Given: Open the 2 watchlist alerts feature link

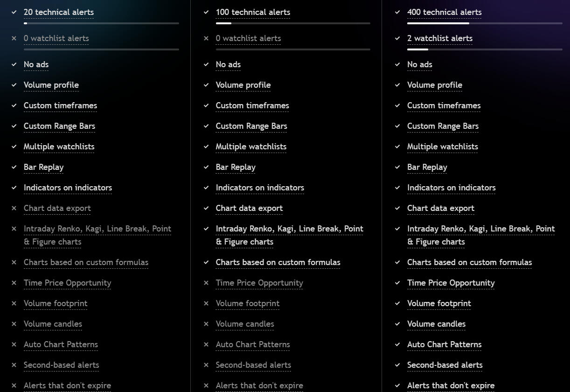Looking at the screenshot, I should (x=440, y=38).
